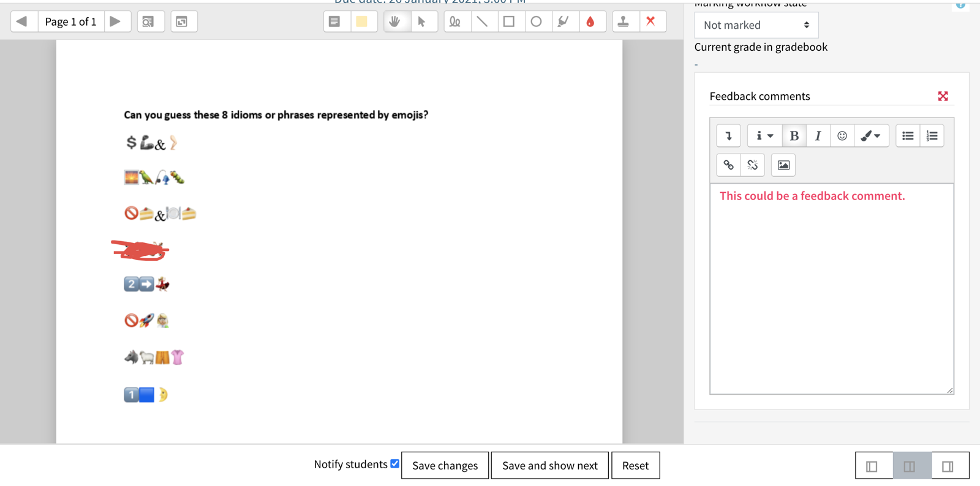980x486 pixels.
Task: Maximize the Feedback comments editor
Action: (x=943, y=96)
